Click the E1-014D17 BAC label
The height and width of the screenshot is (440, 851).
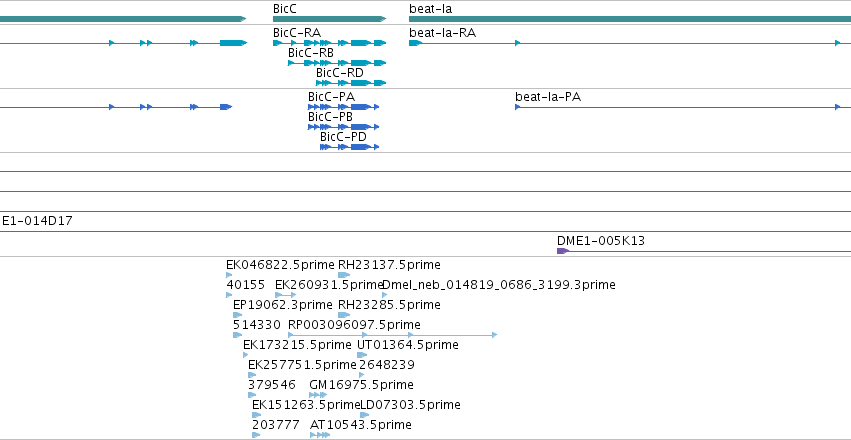pos(37,221)
